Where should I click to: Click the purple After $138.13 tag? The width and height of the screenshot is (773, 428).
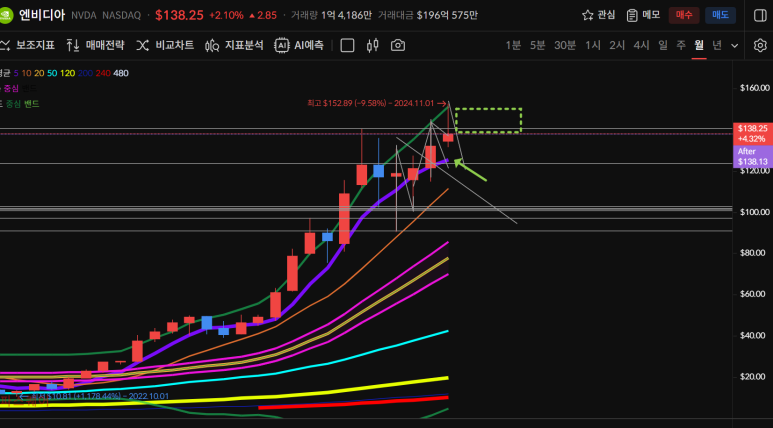click(x=752, y=156)
